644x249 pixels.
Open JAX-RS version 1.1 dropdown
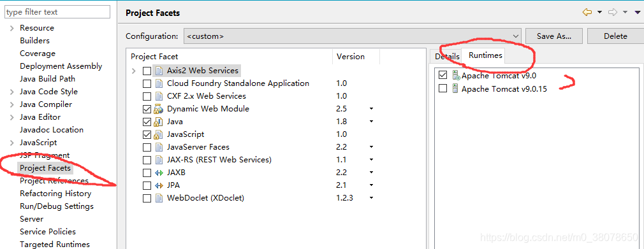point(371,160)
